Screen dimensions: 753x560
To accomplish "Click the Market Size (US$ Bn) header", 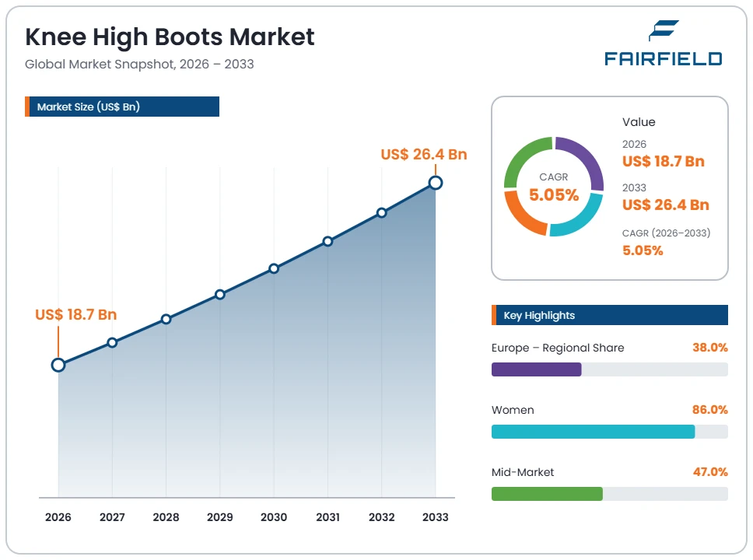I will pos(122,107).
